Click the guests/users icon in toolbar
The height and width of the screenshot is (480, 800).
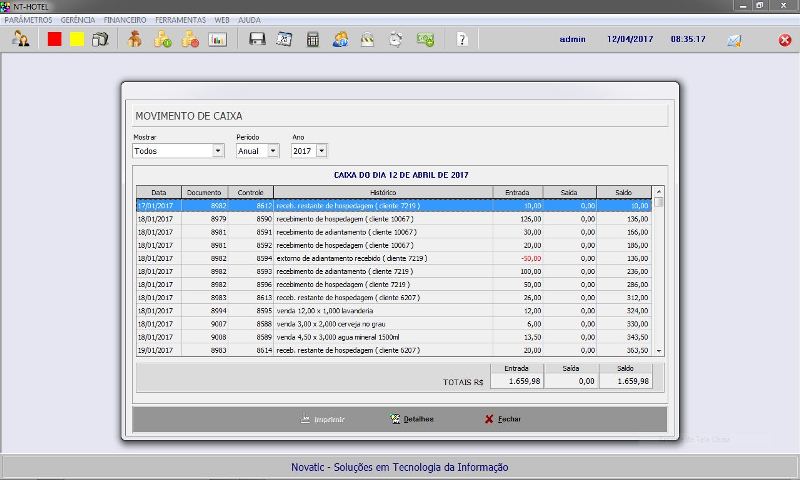[x=20, y=40]
